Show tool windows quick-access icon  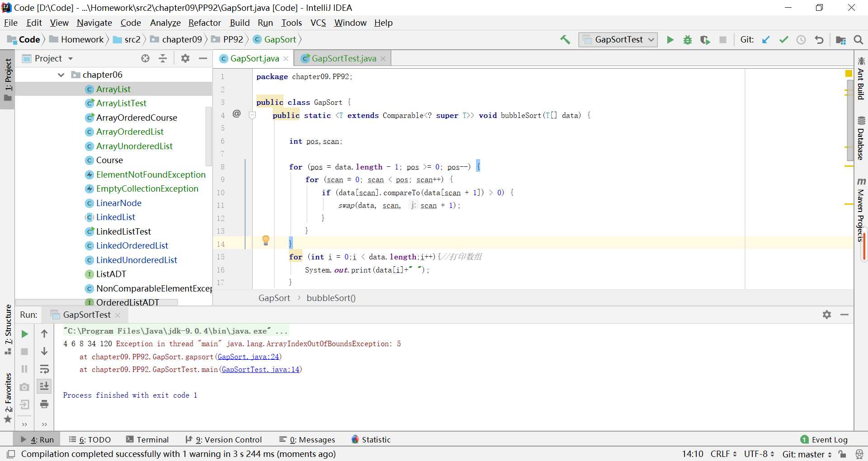pyautogui.click(x=11, y=454)
